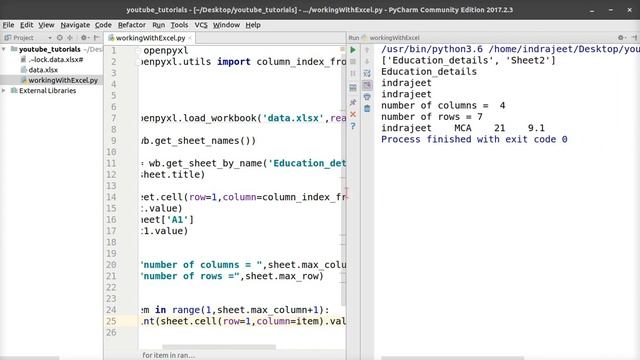Minimize the PyCharm window
This screenshot has height=360, width=640.
592,10
